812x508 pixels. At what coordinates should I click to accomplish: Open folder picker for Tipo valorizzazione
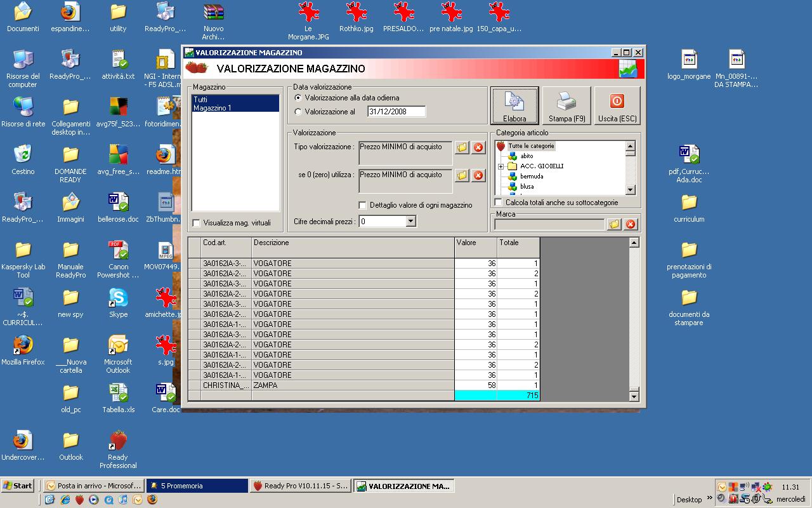(x=462, y=147)
